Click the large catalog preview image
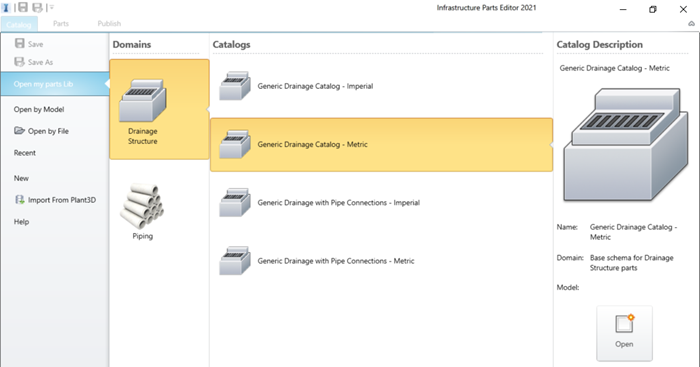 click(625, 145)
